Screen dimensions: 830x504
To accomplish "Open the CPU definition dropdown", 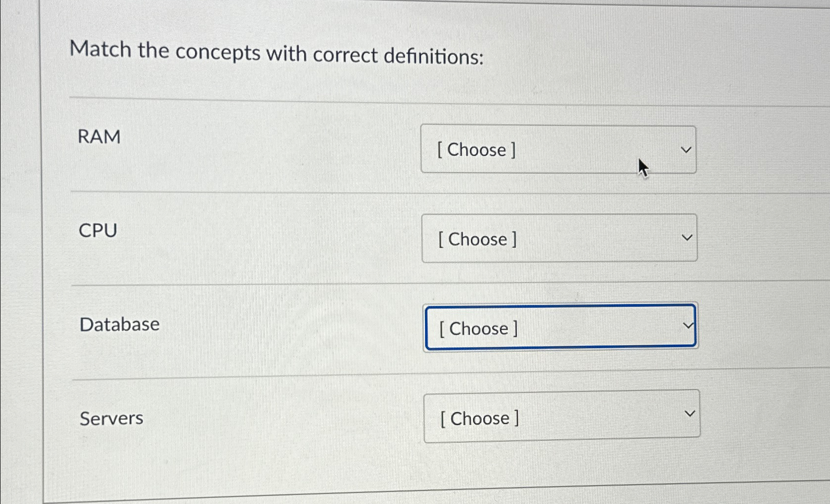I will pos(559,238).
